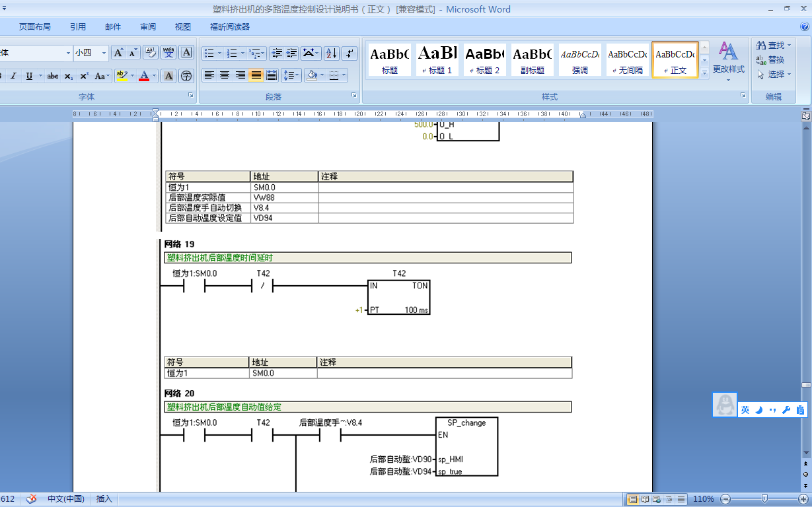Apply the Strikethrough icon
Screen dimensions: 812x507
point(53,77)
